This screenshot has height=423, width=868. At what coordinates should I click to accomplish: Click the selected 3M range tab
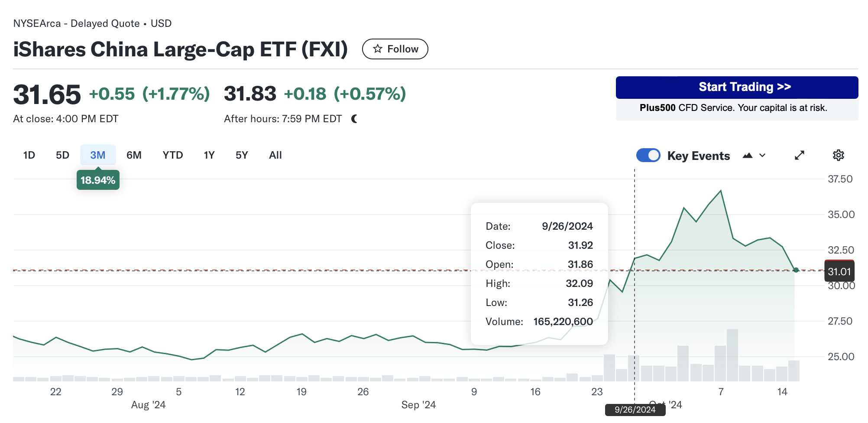[x=98, y=155]
